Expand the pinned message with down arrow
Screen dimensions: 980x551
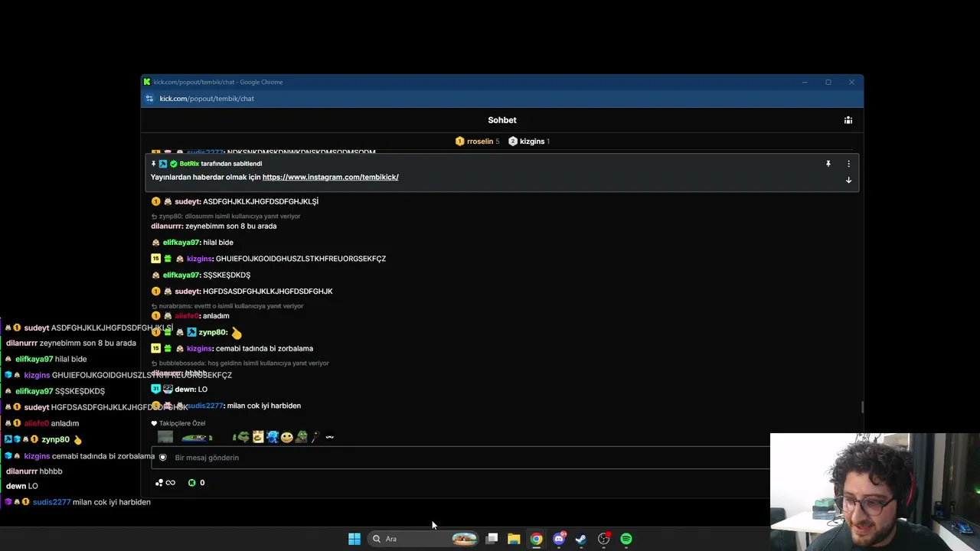point(848,181)
